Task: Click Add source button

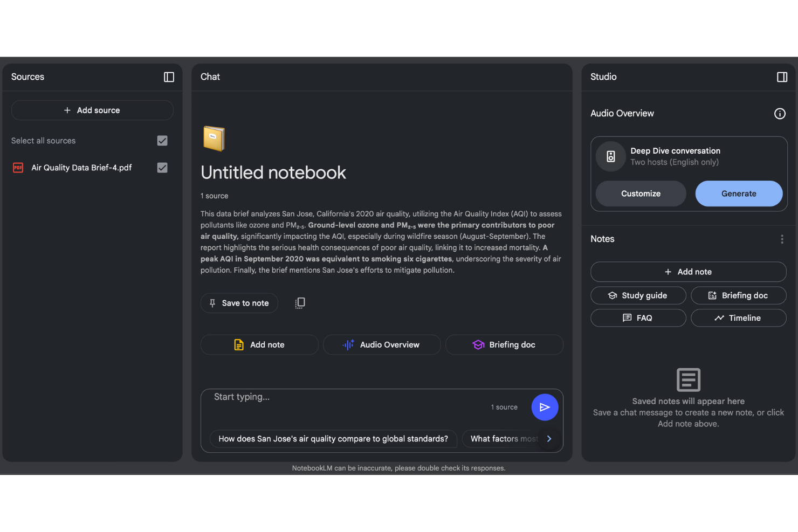Action: (92, 110)
